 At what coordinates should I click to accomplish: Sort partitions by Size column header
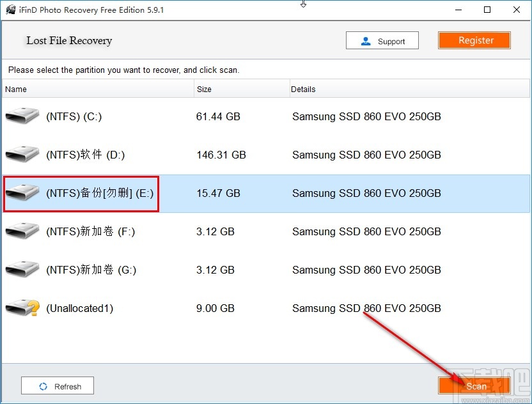[242, 89]
